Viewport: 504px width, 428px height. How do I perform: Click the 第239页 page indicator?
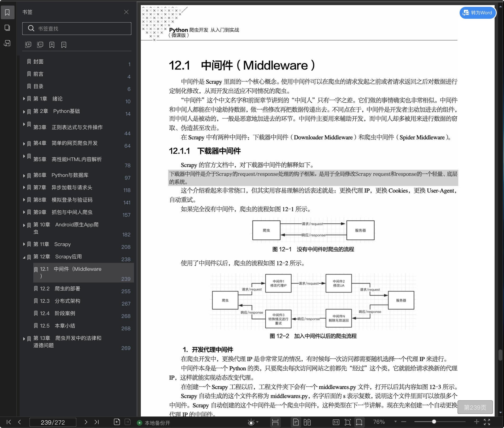point(475,407)
